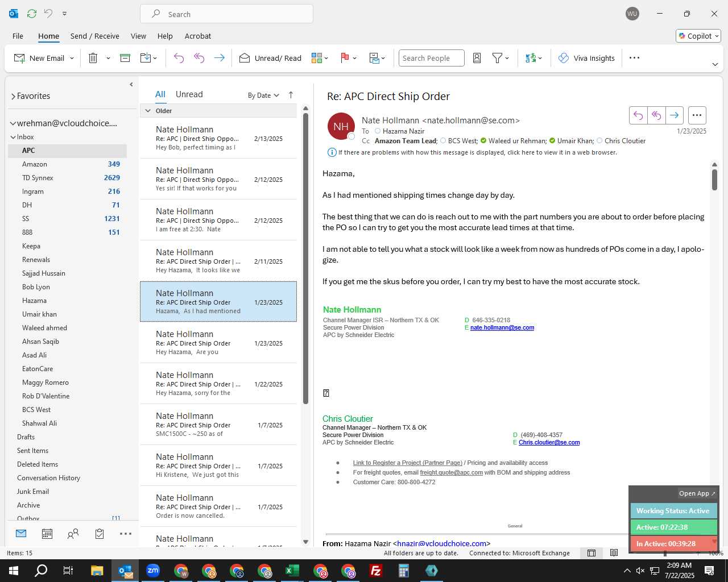Click Reply All button in reading pane header
This screenshot has height=582, width=728.
656,115
